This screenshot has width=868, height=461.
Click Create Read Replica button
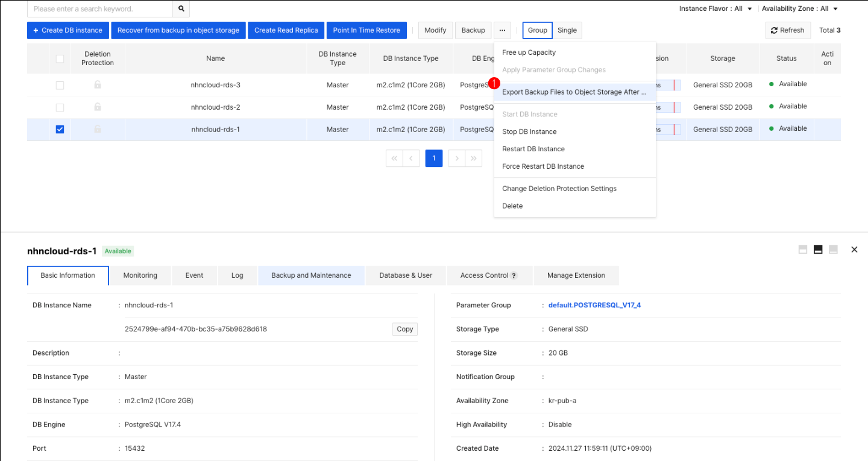[x=286, y=30]
